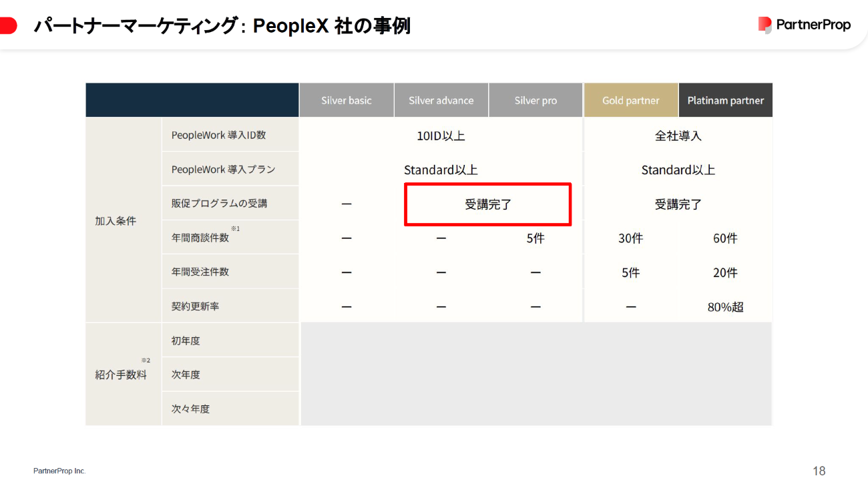Click the 次年度 row label
Screen dimensions: 868x488
[x=186, y=375]
